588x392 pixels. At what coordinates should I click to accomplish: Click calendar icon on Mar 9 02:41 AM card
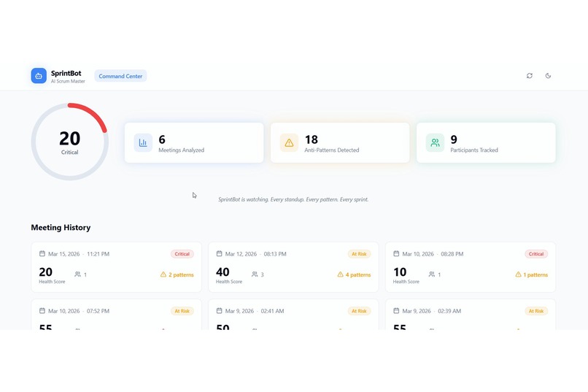[x=219, y=310]
